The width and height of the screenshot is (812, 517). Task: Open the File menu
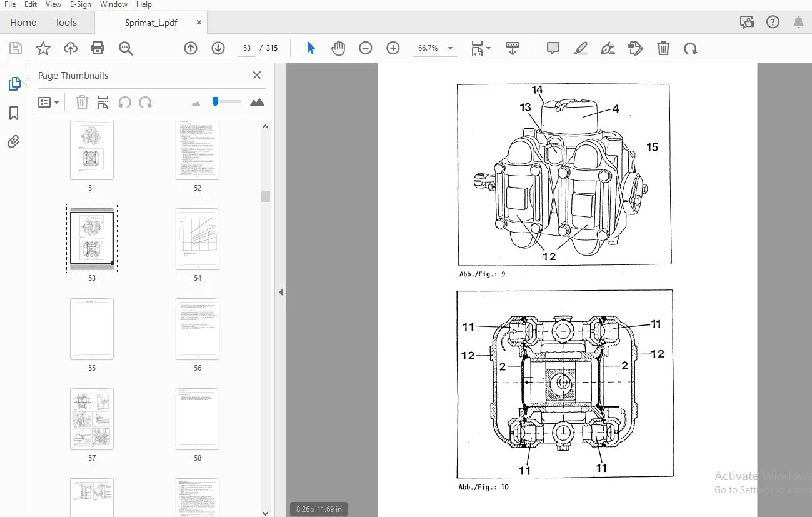pos(9,4)
